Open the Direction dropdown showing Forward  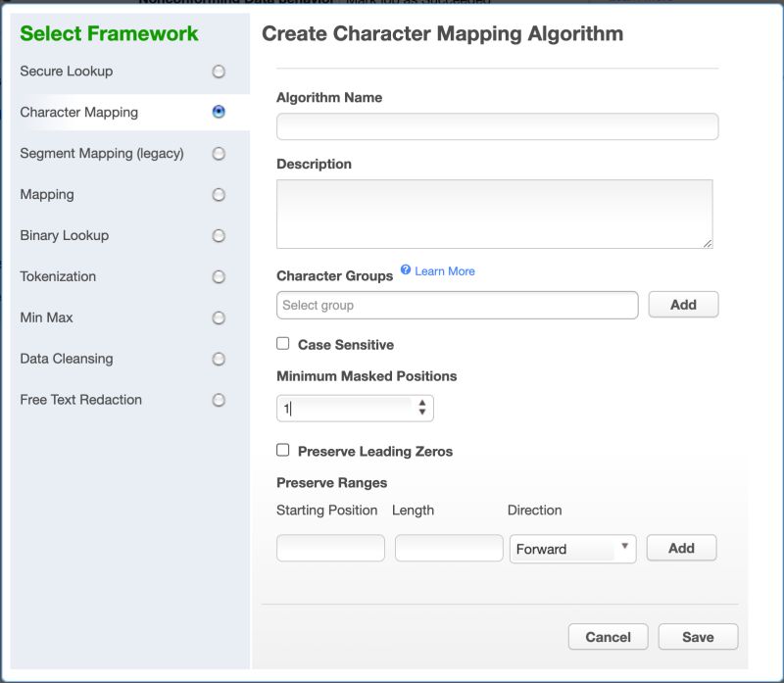pos(572,548)
